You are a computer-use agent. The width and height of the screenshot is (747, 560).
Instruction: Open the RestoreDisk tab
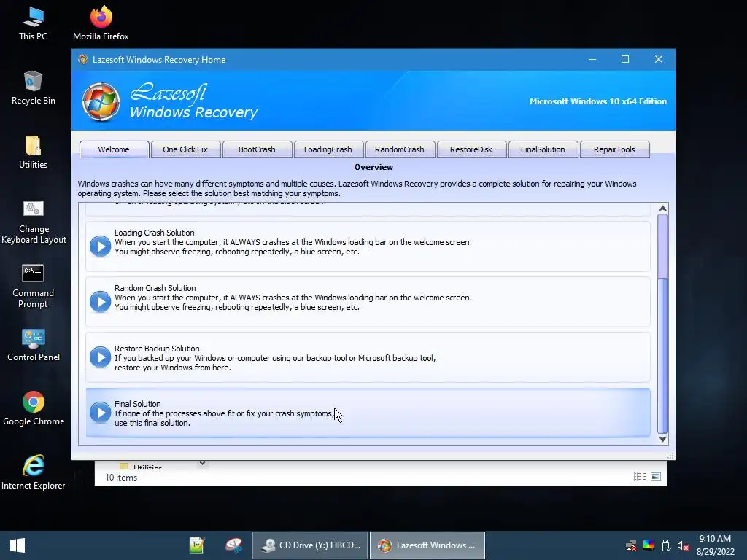tap(471, 149)
